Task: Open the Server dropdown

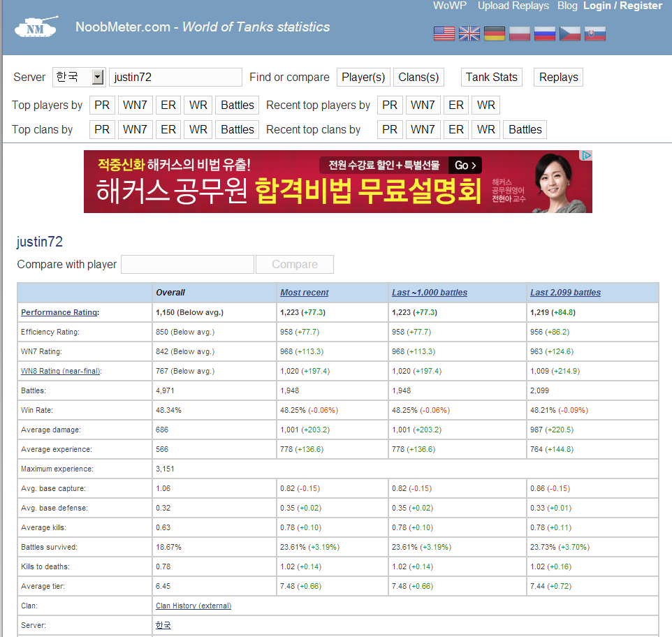Action: point(78,77)
